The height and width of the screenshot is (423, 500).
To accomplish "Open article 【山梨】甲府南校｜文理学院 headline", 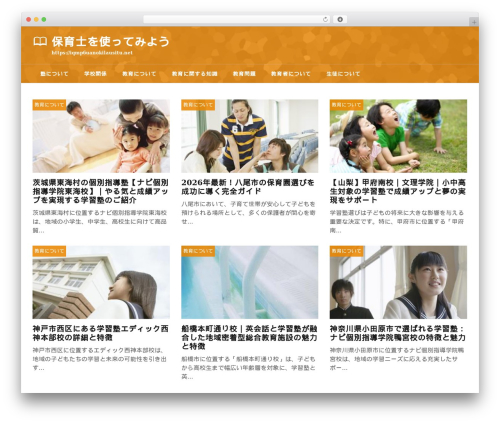I will click(398, 191).
